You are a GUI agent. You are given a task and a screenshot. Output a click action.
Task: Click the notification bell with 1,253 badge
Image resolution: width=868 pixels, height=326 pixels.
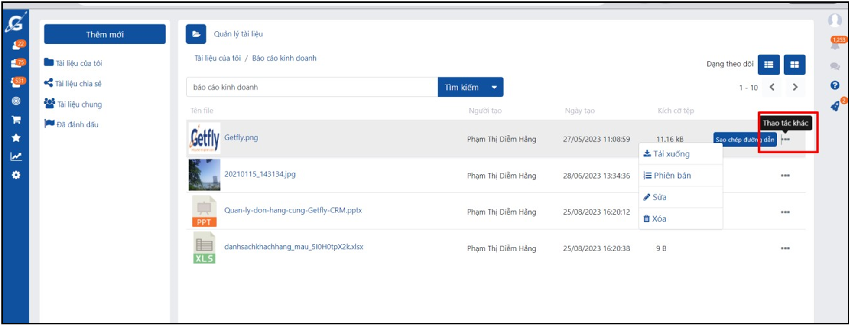click(835, 44)
